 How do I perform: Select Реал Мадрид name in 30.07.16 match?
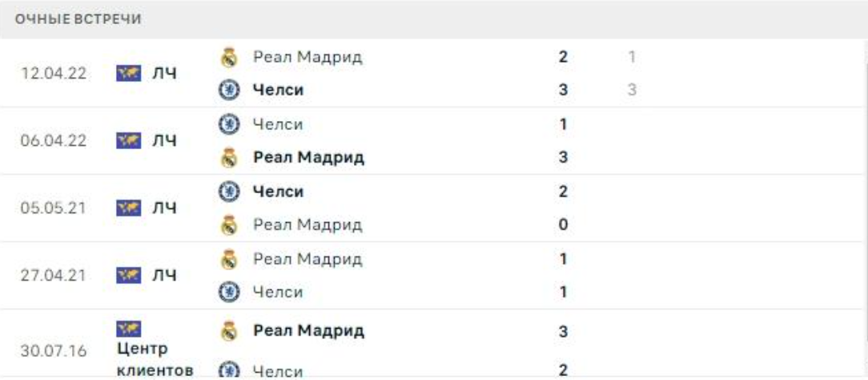tap(307, 331)
